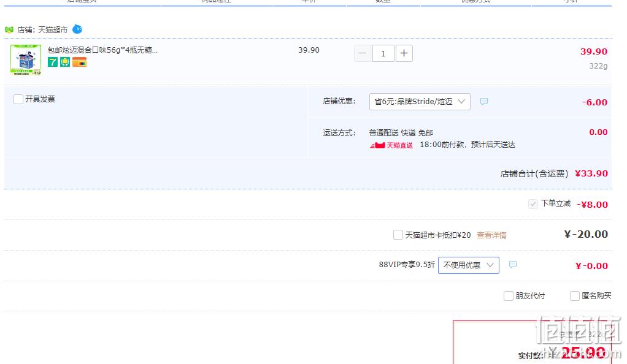This screenshot has height=364, width=627.
Task: Click the ¥-20.00 card deduction amount
Action: [x=586, y=234]
